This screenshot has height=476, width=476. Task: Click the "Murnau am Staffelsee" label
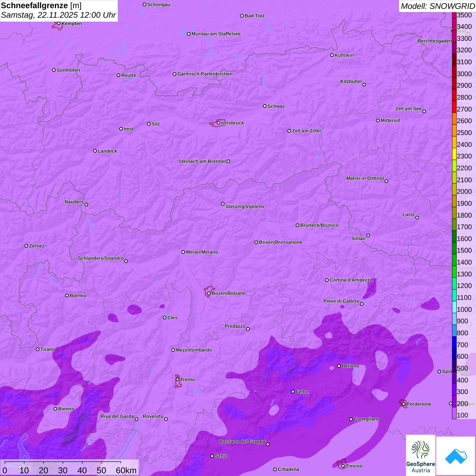click(x=216, y=34)
